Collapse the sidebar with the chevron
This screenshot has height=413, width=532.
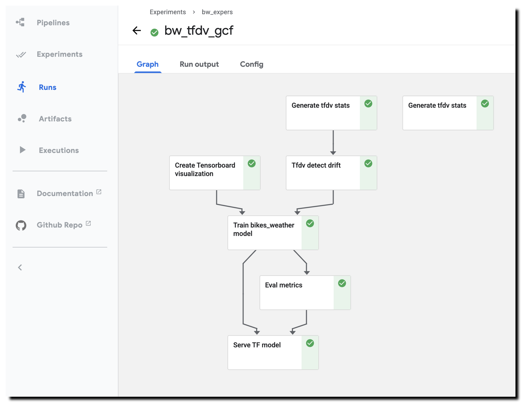pyautogui.click(x=20, y=267)
